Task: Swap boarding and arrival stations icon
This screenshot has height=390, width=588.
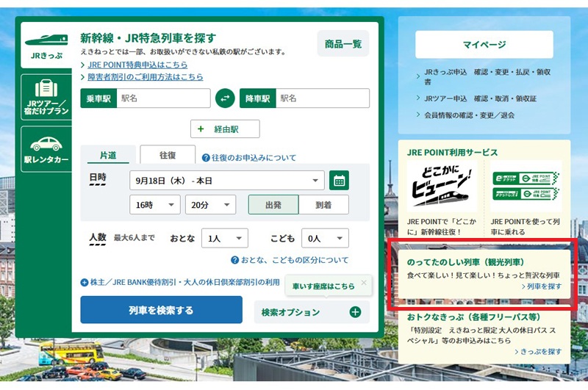Action: coord(225,98)
